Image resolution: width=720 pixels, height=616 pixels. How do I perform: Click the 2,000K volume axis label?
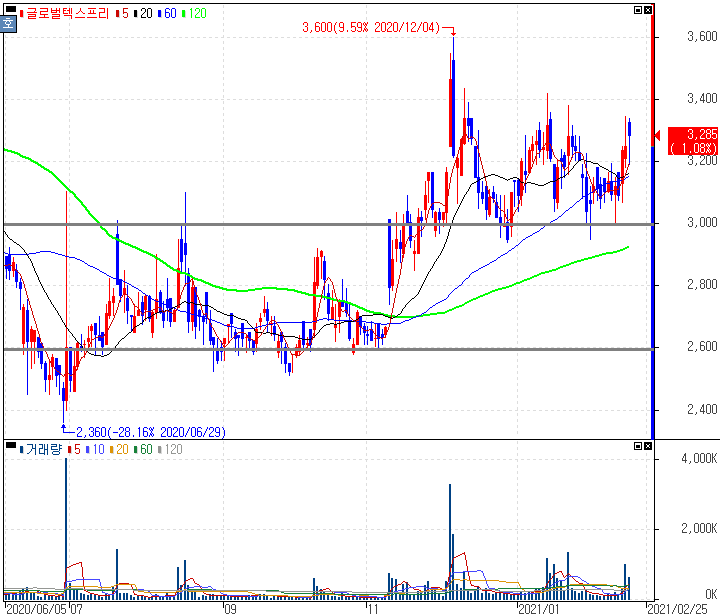(x=699, y=529)
